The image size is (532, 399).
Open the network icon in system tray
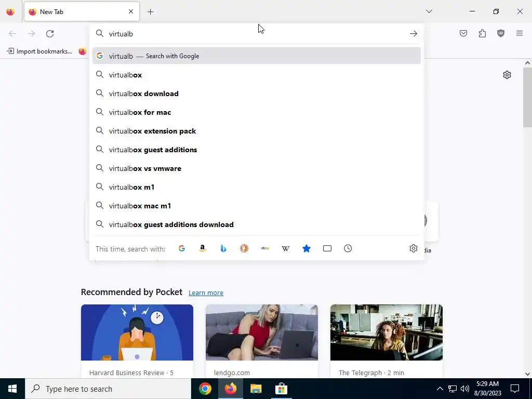(x=453, y=389)
